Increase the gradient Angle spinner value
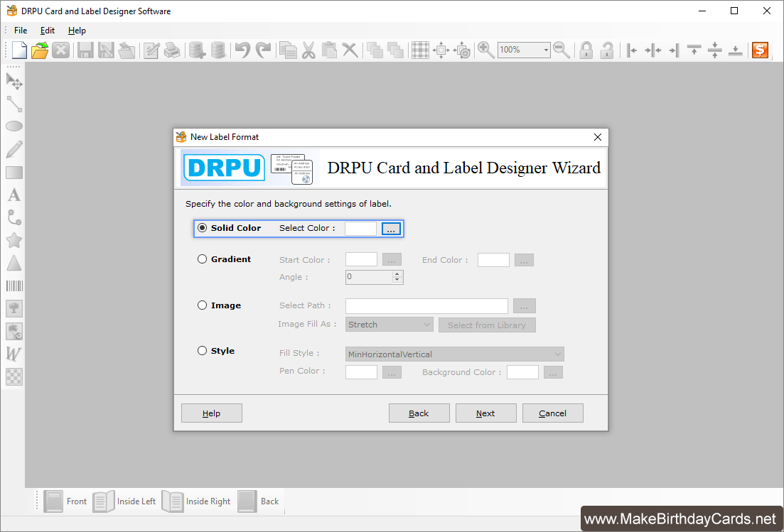The height and width of the screenshot is (532, 784). 397,273
